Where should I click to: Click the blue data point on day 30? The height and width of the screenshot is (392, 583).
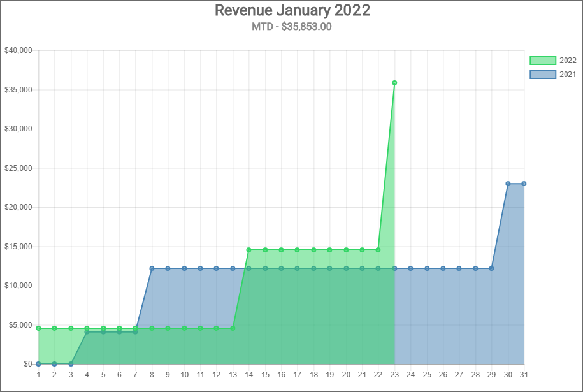click(508, 183)
